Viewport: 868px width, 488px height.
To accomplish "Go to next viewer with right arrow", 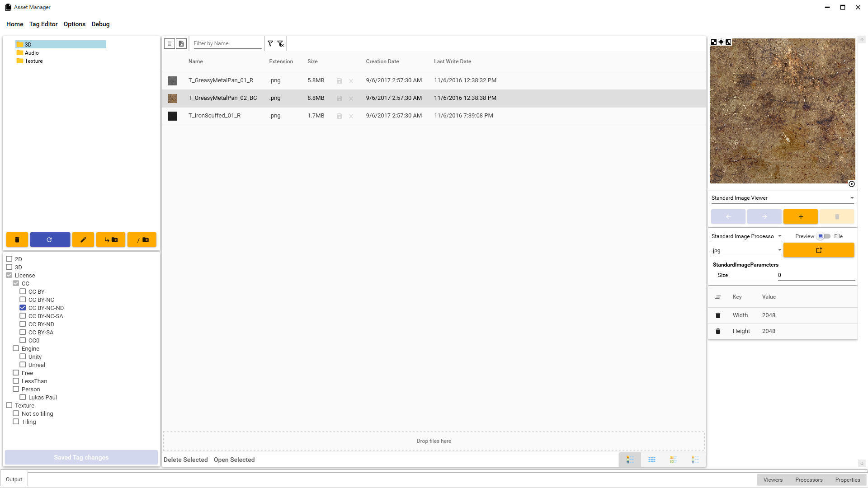I will [x=764, y=217].
